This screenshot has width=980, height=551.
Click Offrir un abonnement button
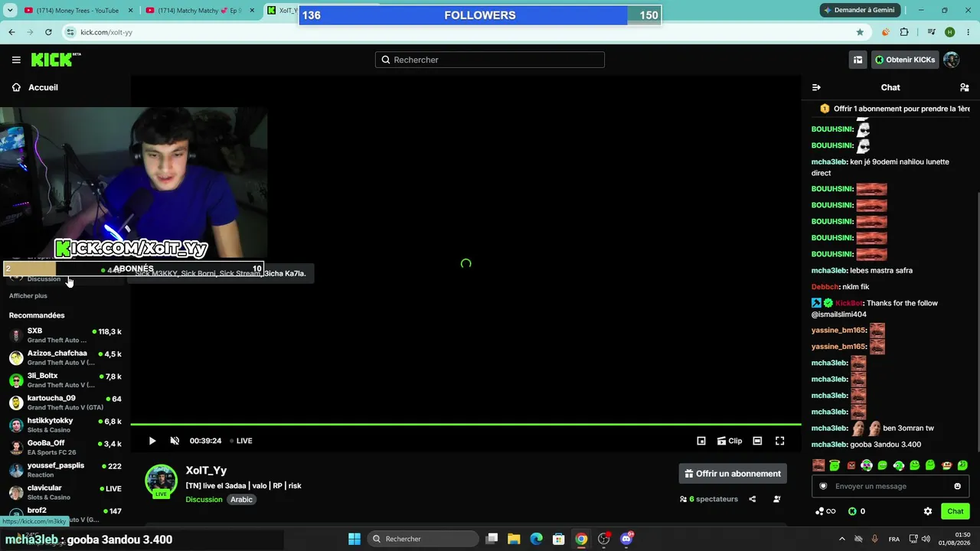[x=733, y=474]
